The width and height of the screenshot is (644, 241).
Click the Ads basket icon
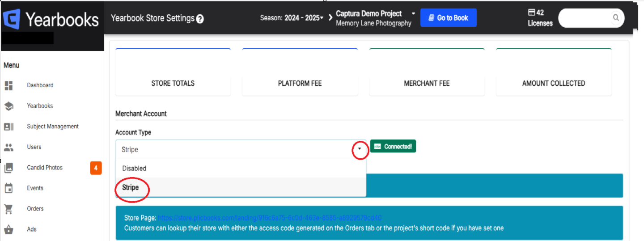[8, 229]
